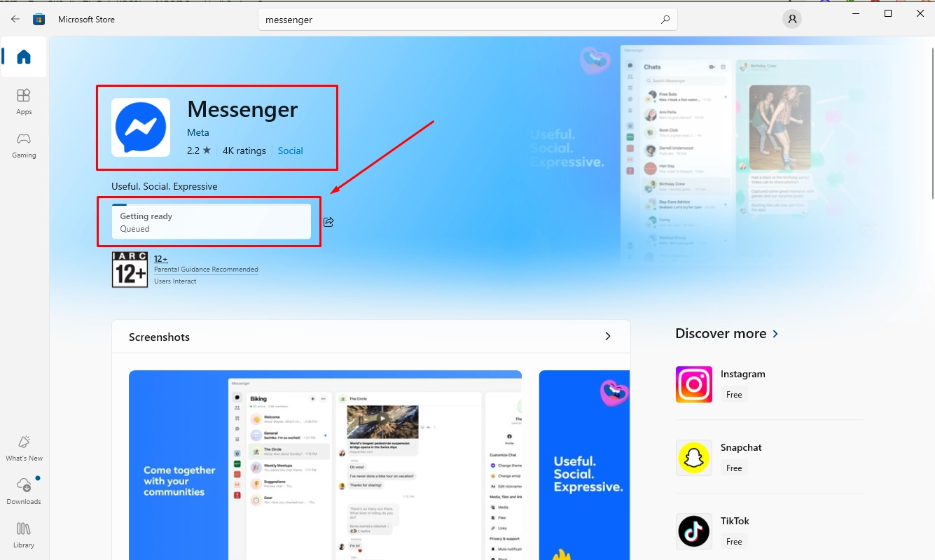Open the first Biking screenshot thumbnail
This screenshot has width=935, height=560.
pyautogui.click(x=325, y=465)
